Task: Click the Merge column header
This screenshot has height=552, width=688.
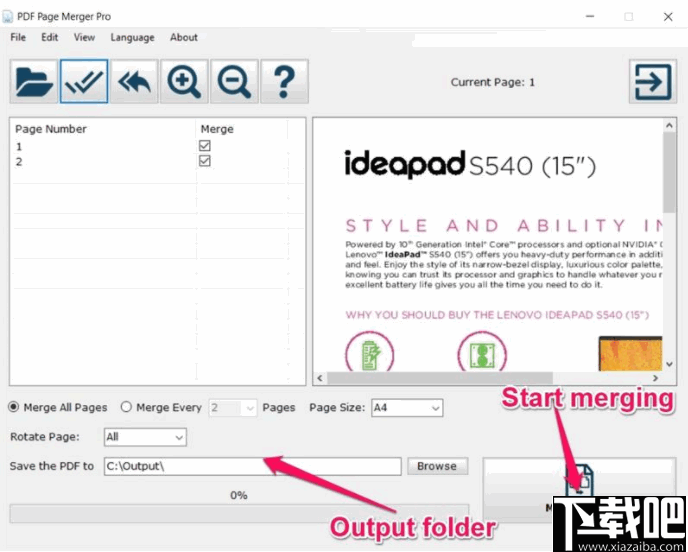Action: click(x=217, y=129)
